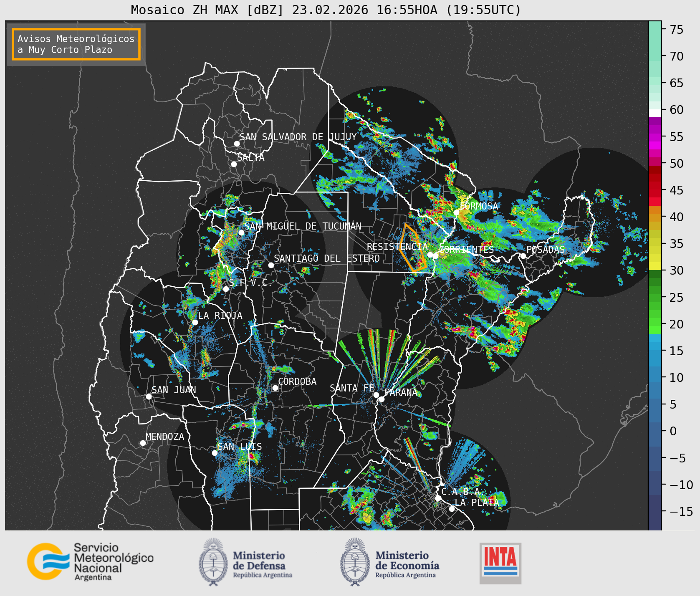
Task: Click the map title 'Mosaico ZH MAX [dBZ]'
Action: point(207,10)
